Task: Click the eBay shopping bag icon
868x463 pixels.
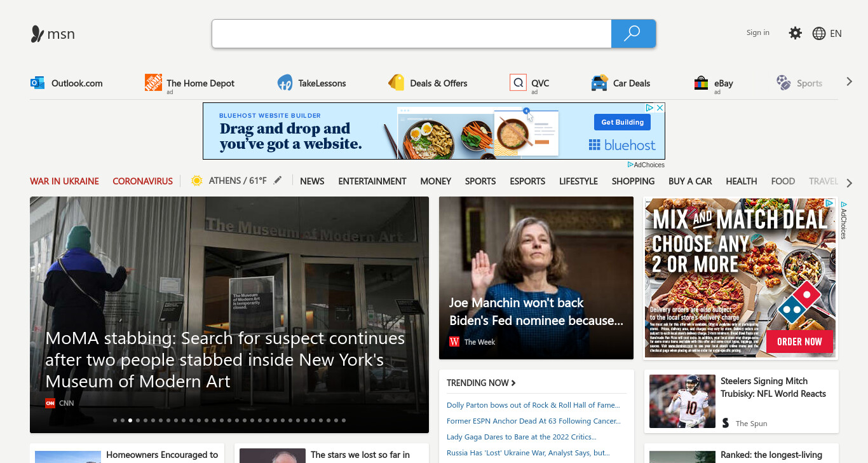Action: (701, 83)
